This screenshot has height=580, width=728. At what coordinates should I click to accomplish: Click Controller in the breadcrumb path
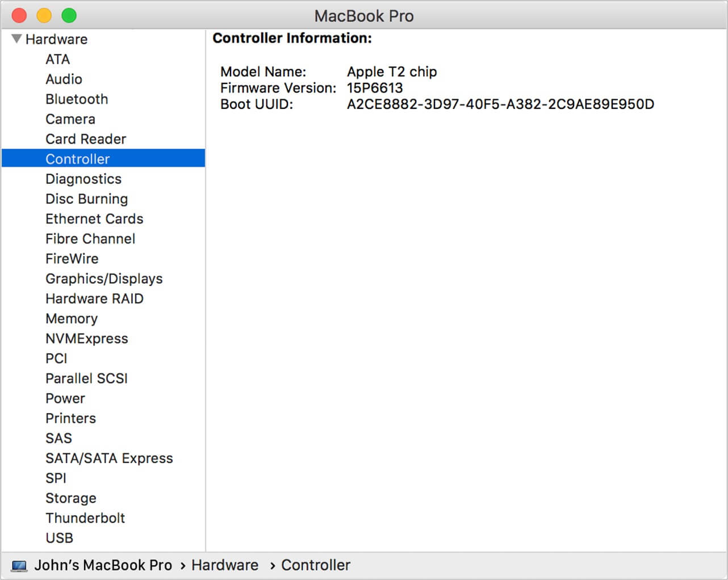coord(316,565)
